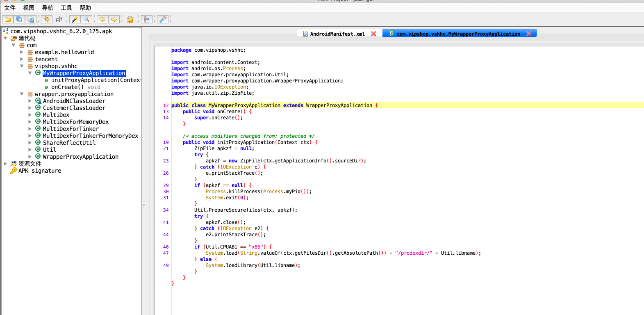The image size is (644, 315).
Task: Collapse the wrapper.proxyapplication package
Action: point(22,94)
